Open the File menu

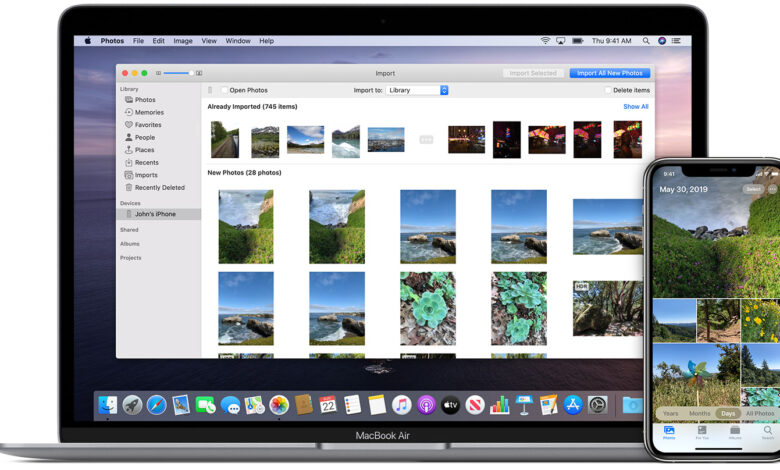point(138,41)
